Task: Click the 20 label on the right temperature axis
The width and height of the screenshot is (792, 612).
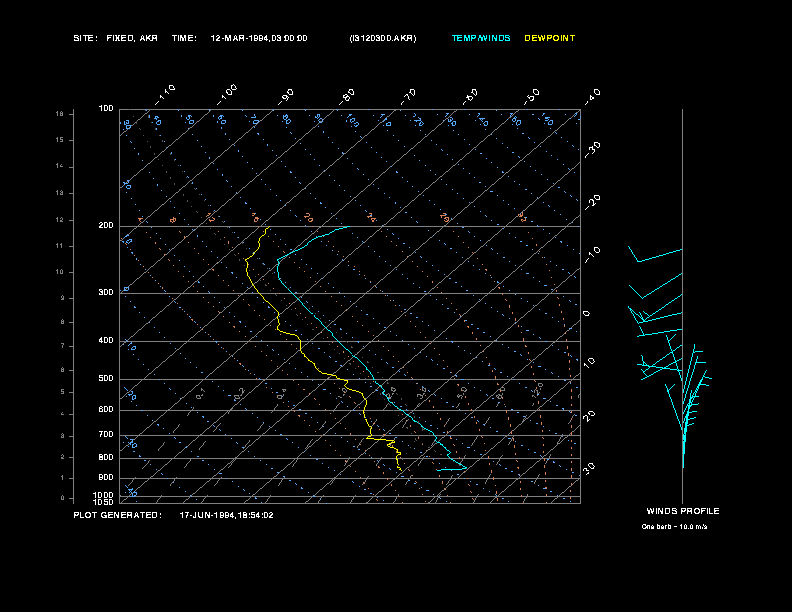Action: click(x=589, y=416)
